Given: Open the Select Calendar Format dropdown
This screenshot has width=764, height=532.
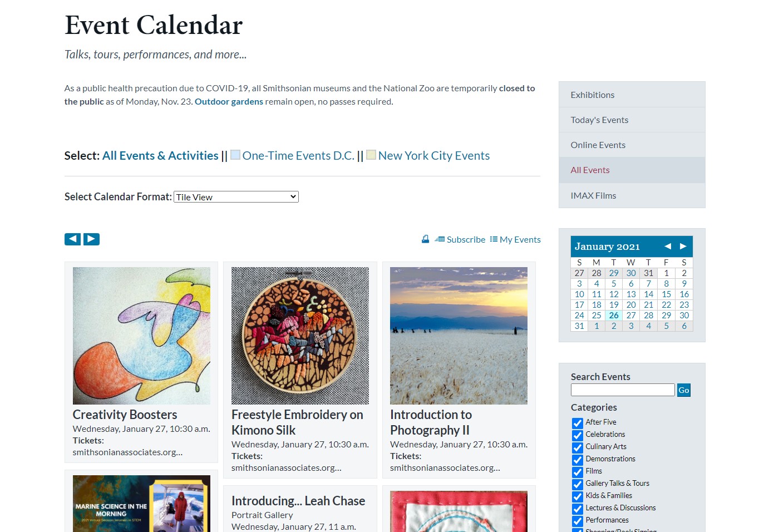Looking at the screenshot, I should (x=236, y=197).
